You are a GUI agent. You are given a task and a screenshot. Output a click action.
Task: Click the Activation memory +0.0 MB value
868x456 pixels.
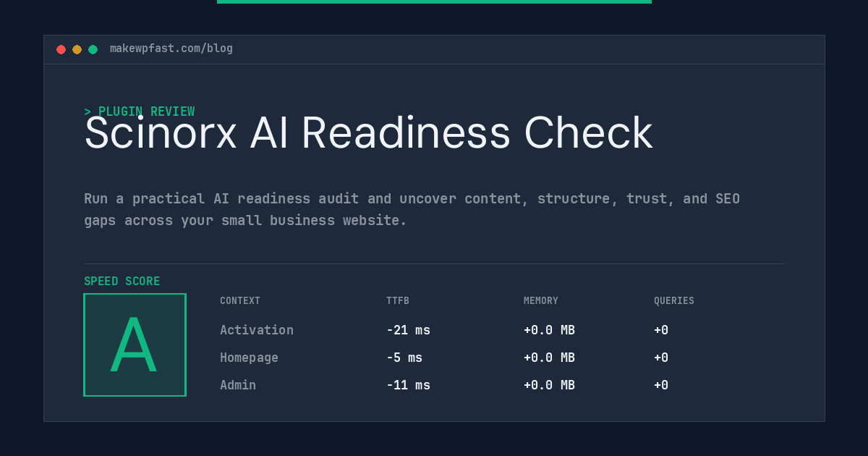549,330
